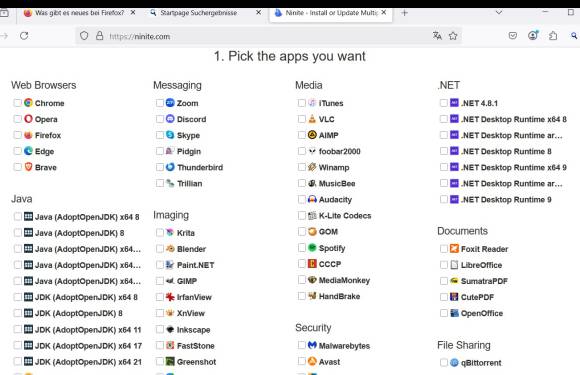This screenshot has height=375, width=580.
Task: Click the tracking protection shield icon
Action: pos(84,36)
